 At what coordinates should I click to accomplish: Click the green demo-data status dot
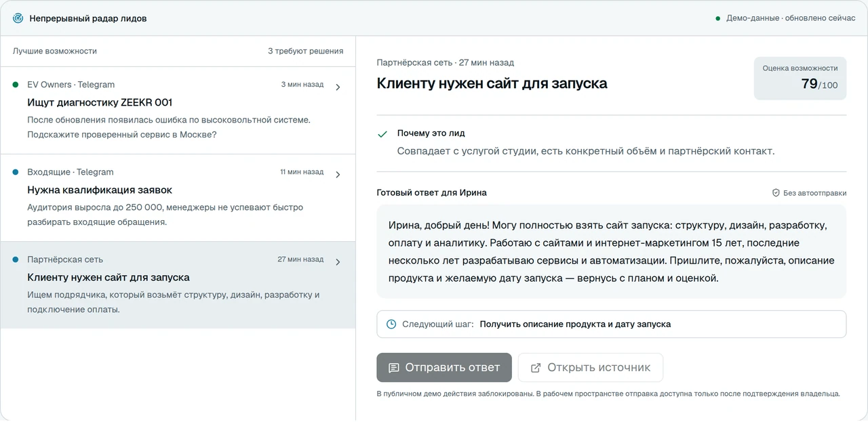point(717,18)
